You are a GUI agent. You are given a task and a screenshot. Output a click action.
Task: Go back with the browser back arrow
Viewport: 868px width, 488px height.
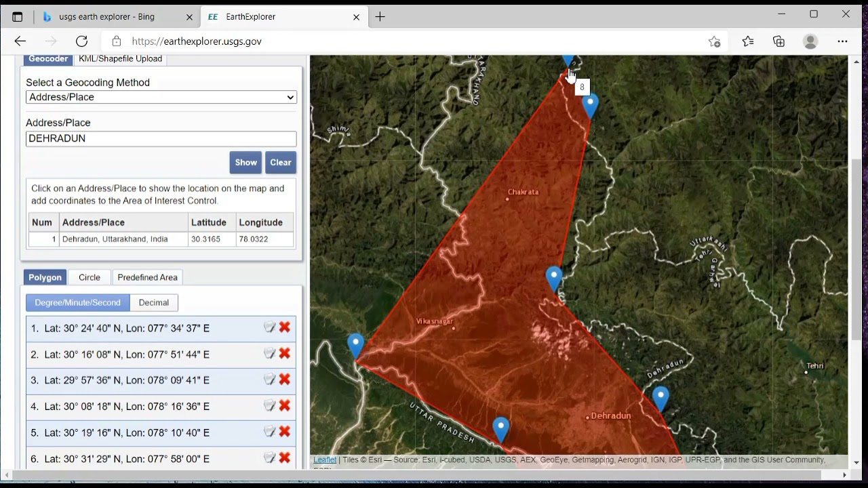point(20,41)
